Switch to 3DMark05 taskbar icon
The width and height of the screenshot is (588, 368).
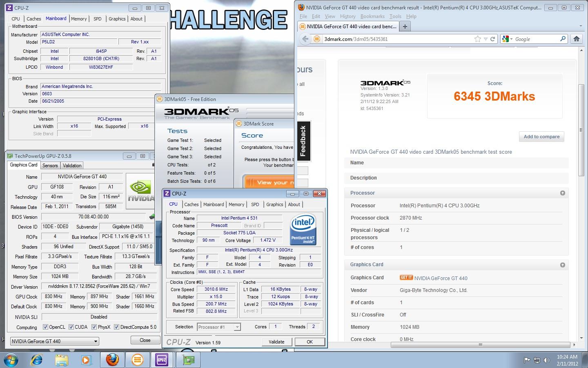click(x=138, y=360)
